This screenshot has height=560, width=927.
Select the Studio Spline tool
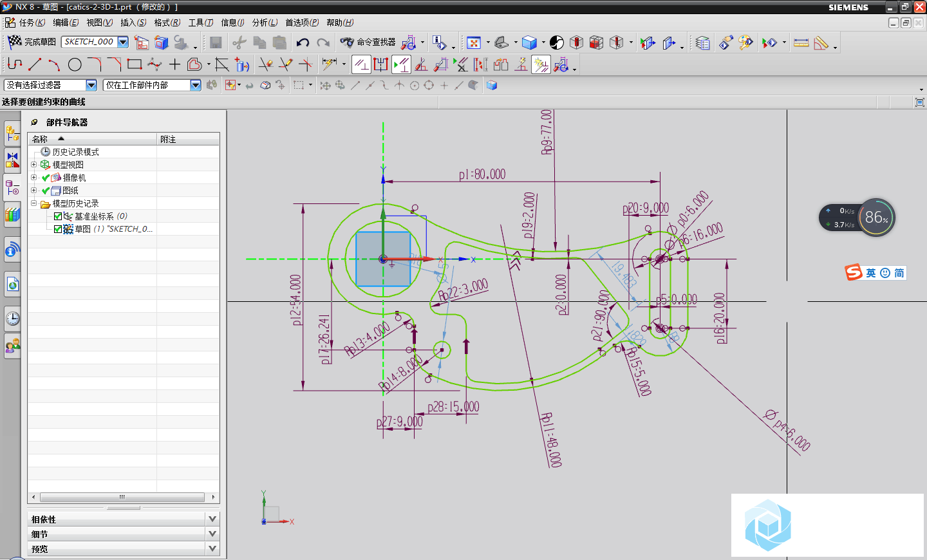(x=154, y=64)
